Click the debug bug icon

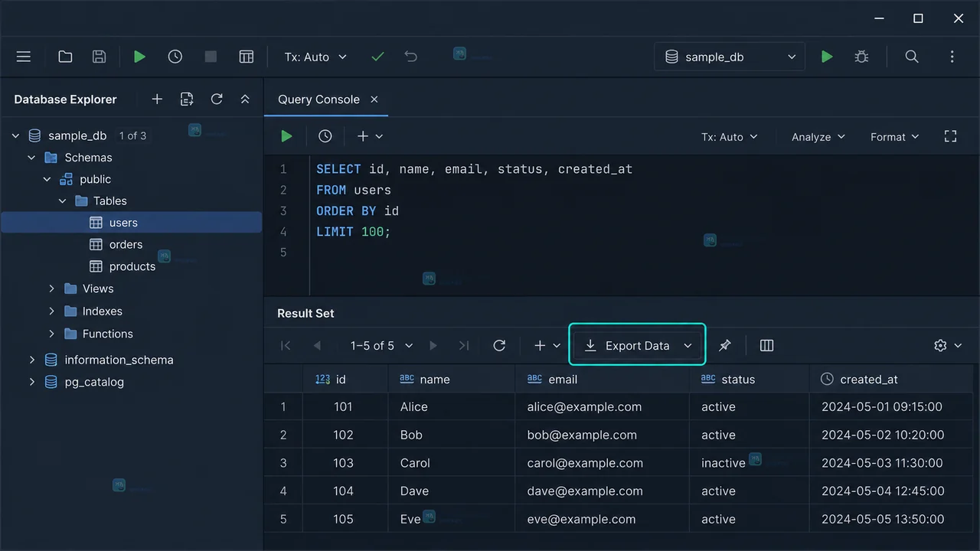(861, 57)
